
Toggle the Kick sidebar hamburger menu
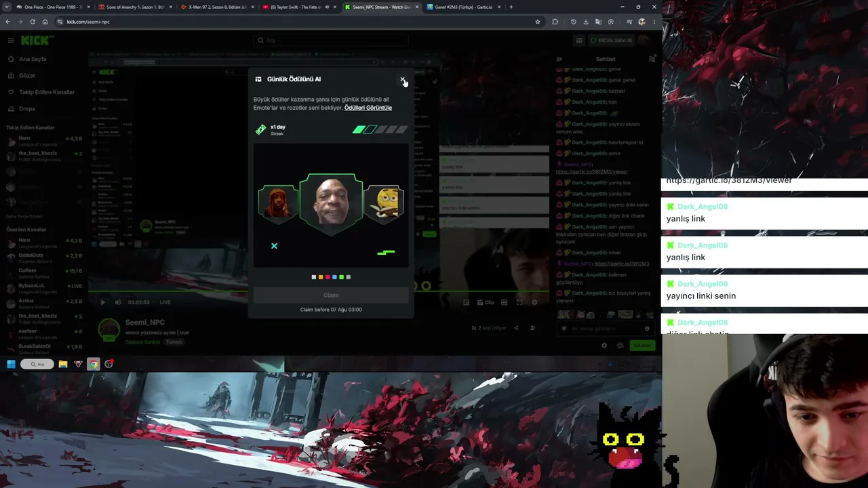(x=11, y=41)
